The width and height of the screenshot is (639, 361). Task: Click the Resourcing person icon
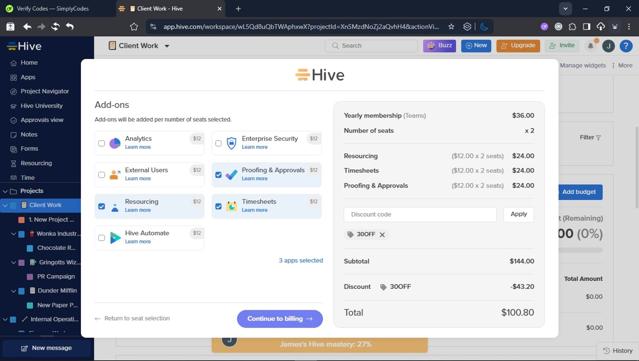pos(115,207)
